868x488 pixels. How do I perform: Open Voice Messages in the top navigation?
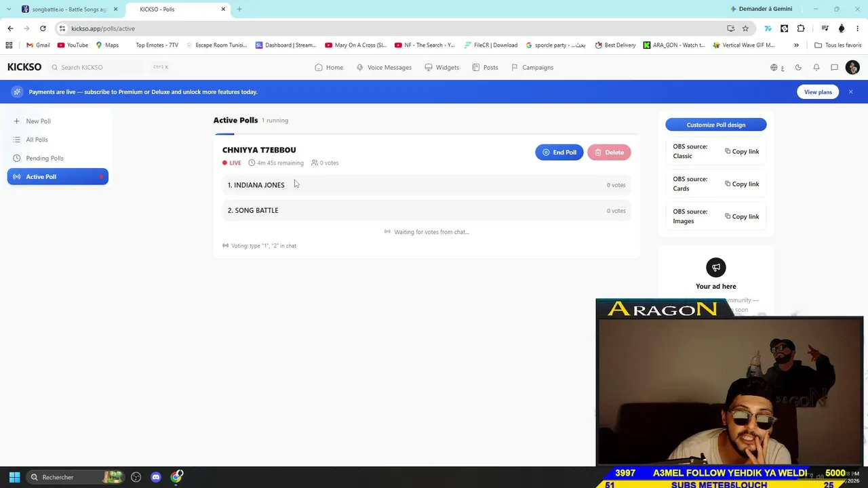384,68
